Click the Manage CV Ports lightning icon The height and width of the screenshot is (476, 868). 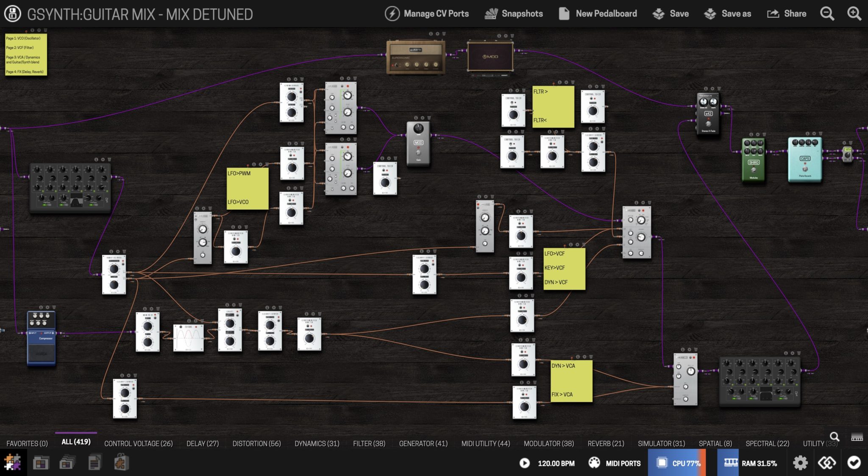click(x=392, y=13)
